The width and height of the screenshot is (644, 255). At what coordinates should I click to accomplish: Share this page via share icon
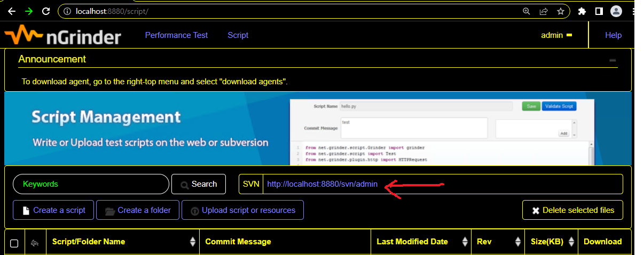pyautogui.click(x=544, y=11)
